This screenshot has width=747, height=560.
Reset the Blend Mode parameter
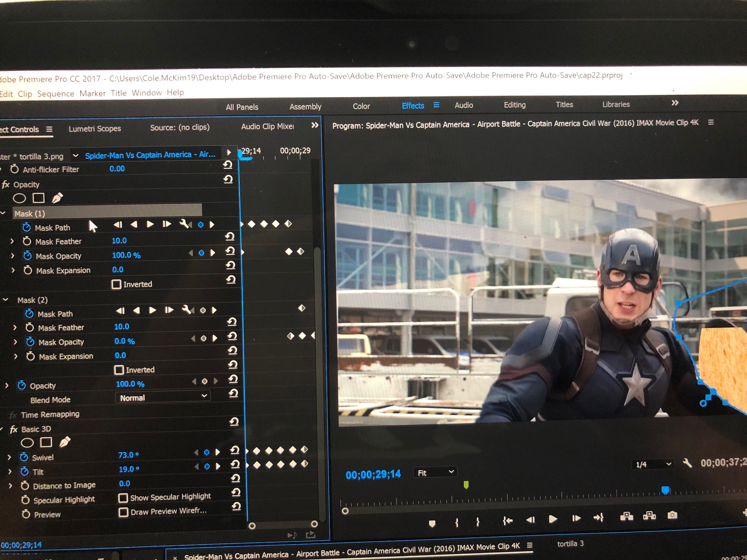pyautogui.click(x=233, y=393)
